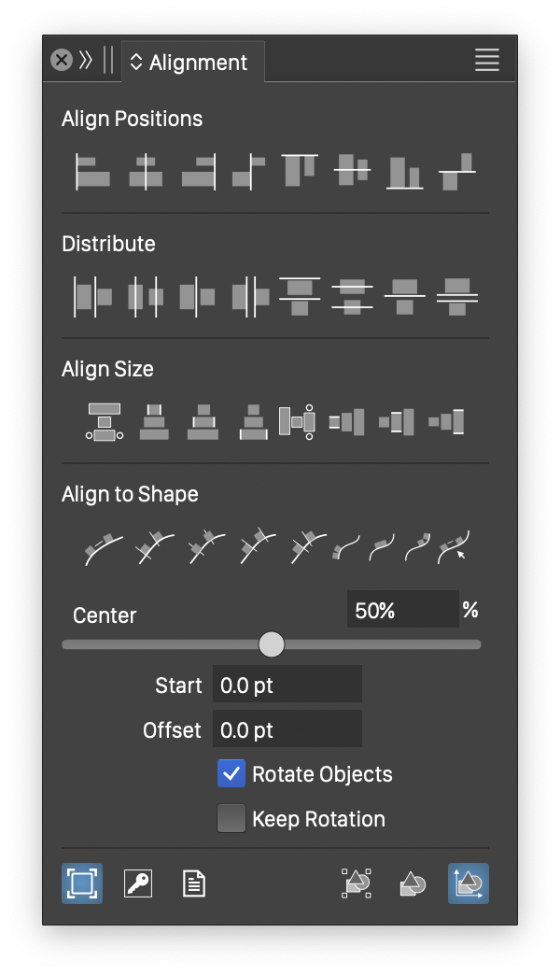Enable the Keep Rotation checkbox

coord(231,819)
